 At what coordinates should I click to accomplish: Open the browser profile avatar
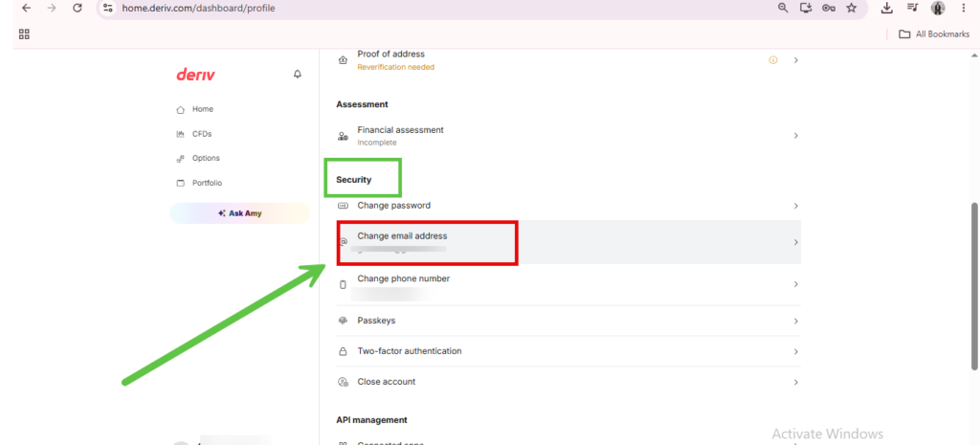938,8
